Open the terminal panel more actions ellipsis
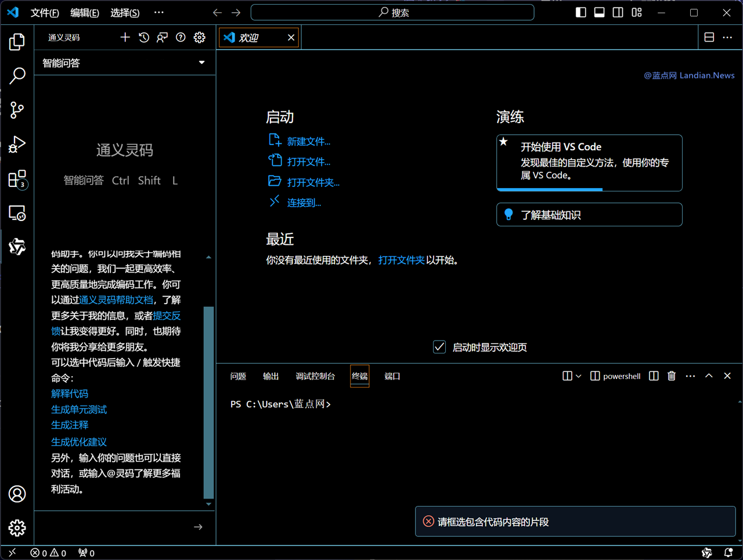743x560 pixels. coord(690,376)
